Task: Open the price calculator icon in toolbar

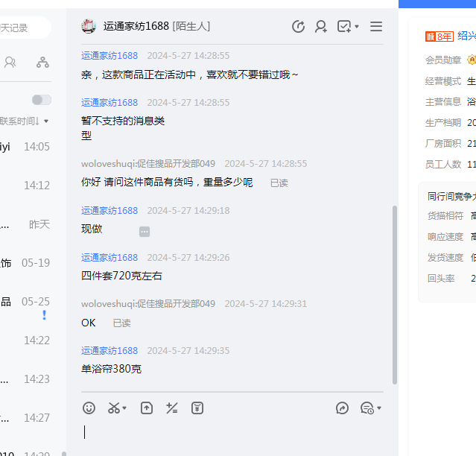Action: pos(172,408)
